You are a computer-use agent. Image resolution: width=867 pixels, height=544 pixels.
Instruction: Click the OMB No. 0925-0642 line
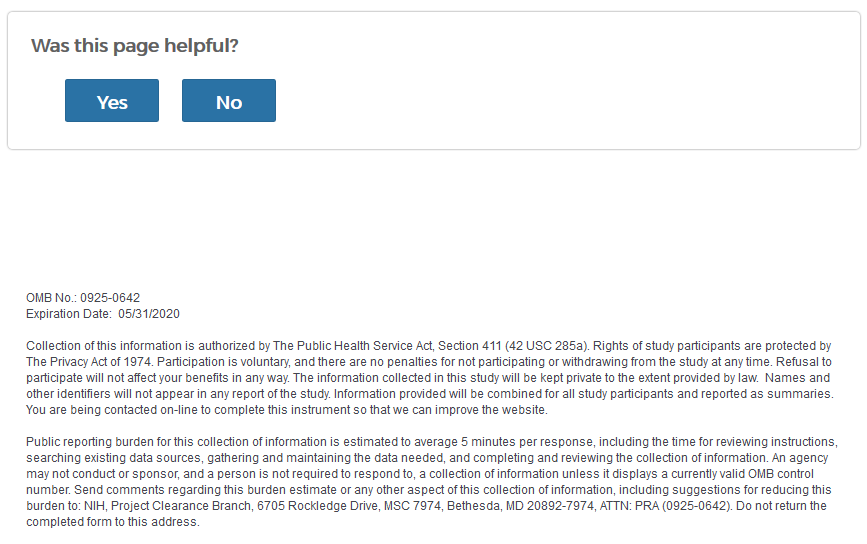(x=83, y=298)
